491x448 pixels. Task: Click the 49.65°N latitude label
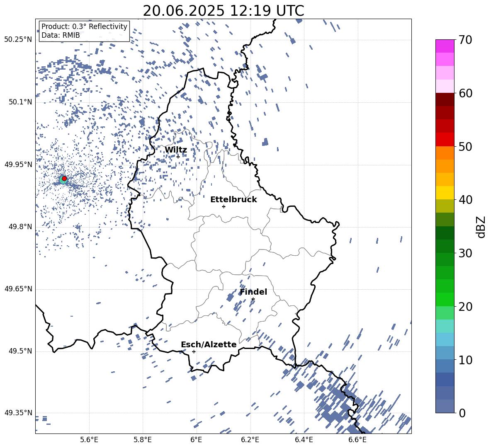pyautogui.click(x=18, y=289)
